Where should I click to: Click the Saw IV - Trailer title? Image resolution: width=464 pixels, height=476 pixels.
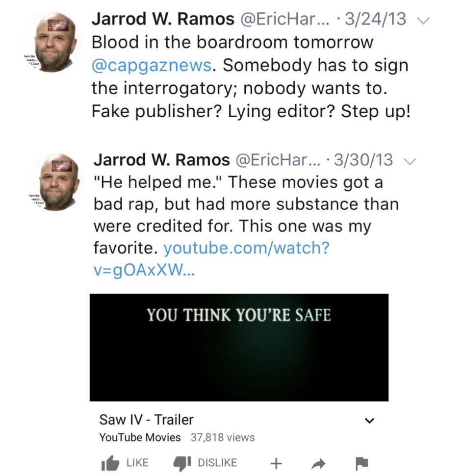pyautogui.click(x=146, y=420)
